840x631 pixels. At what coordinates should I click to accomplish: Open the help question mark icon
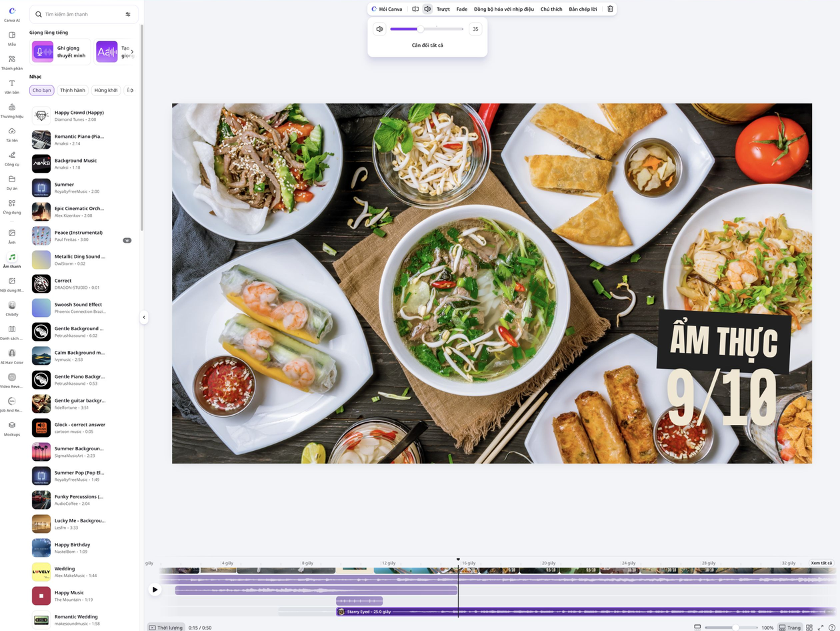click(x=831, y=628)
